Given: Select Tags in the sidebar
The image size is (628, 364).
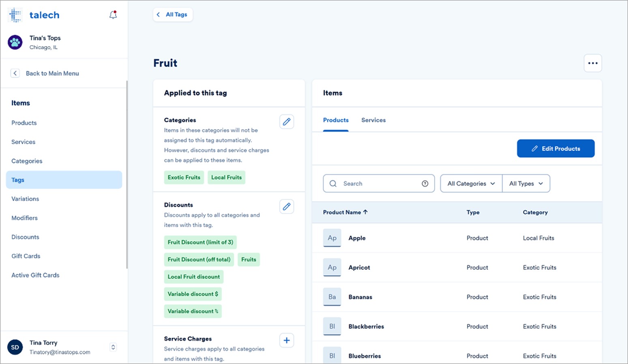Looking at the screenshot, I should 64,180.
